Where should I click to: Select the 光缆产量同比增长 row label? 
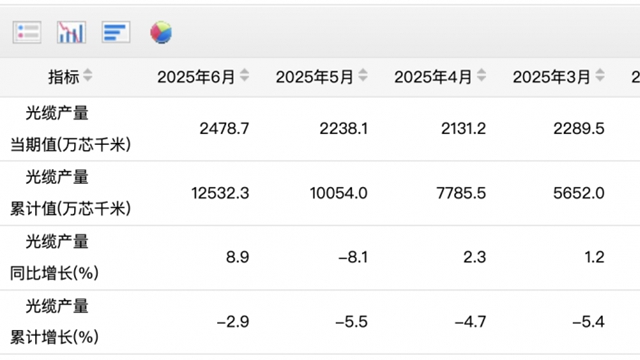54,258
